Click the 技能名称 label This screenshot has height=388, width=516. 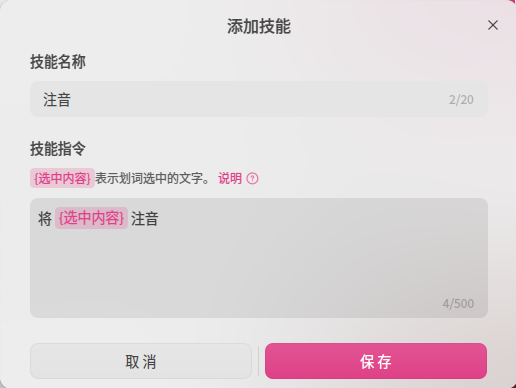[x=58, y=62]
